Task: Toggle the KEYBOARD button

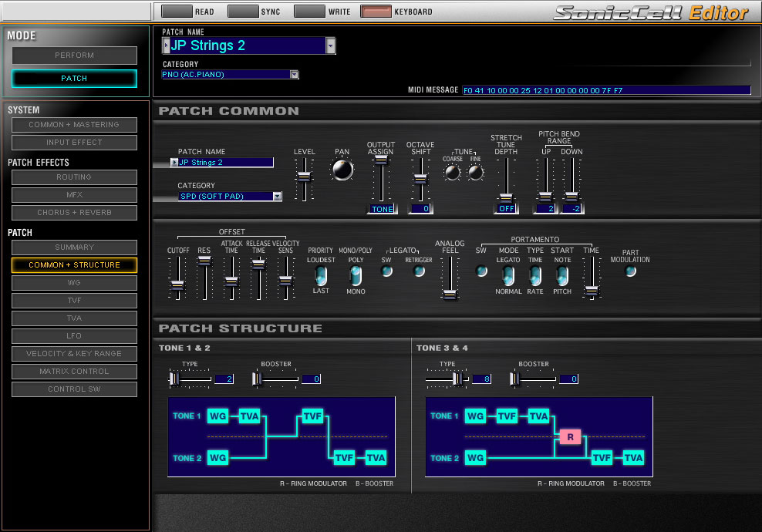Action: tap(376, 11)
